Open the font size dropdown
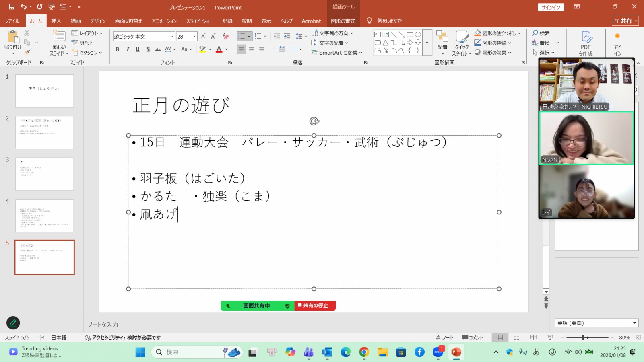The width and height of the screenshot is (644, 362). pos(195,37)
